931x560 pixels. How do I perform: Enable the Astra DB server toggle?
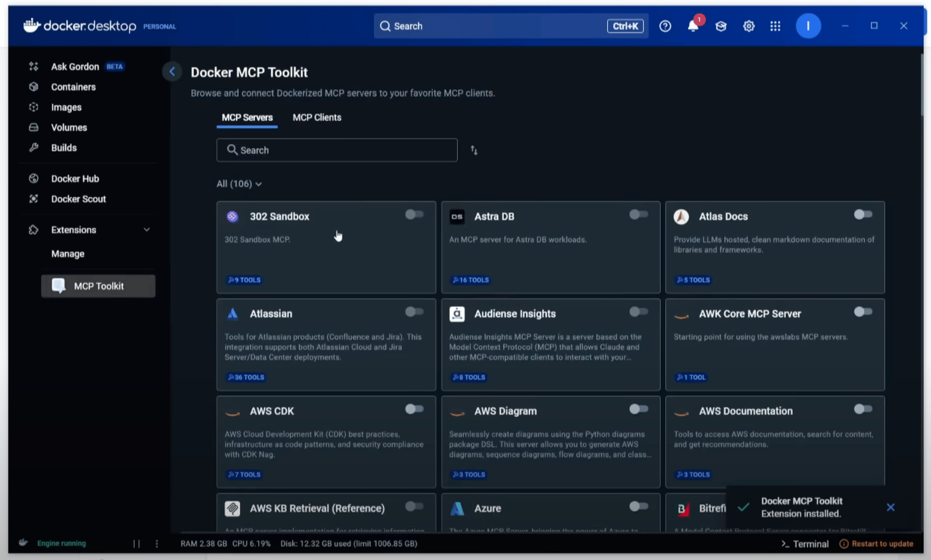[x=639, y=214]
